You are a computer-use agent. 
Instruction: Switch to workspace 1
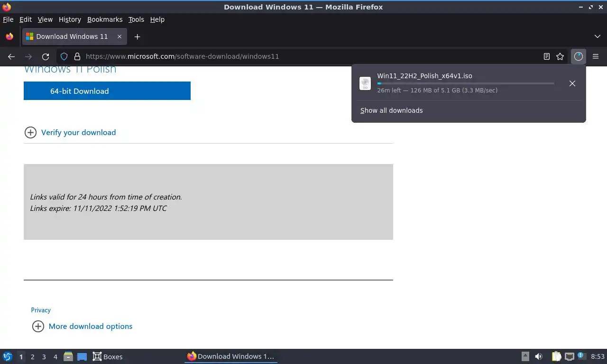pos(21,356)
